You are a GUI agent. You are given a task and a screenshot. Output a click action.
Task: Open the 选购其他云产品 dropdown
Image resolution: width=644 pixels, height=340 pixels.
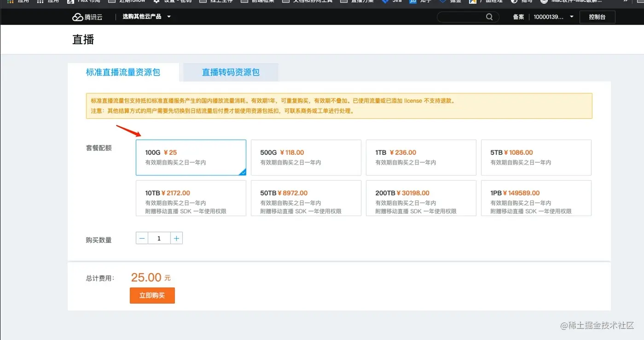[x=143, y=17]
